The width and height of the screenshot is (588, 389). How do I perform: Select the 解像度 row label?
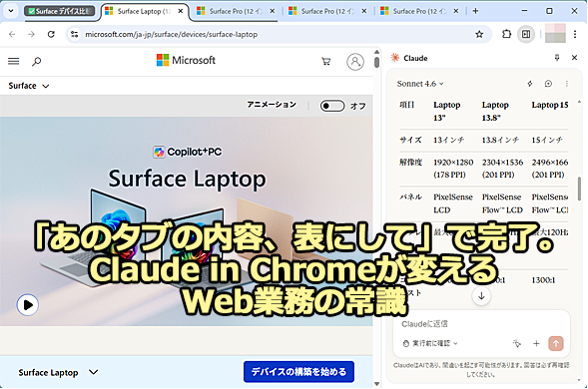pos(410,163)
